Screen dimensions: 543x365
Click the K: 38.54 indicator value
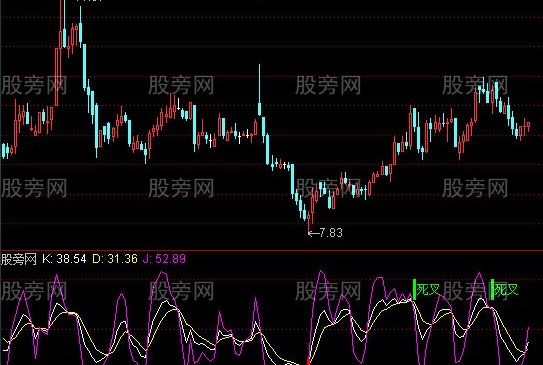[64, 259]
